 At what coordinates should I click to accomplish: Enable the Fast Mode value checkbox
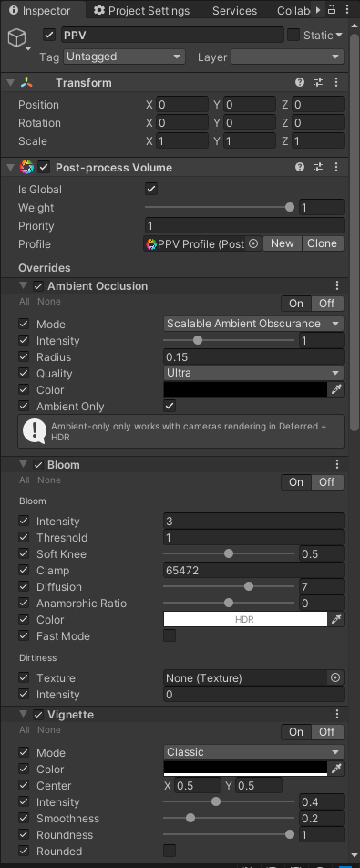[x=170, y=635]
